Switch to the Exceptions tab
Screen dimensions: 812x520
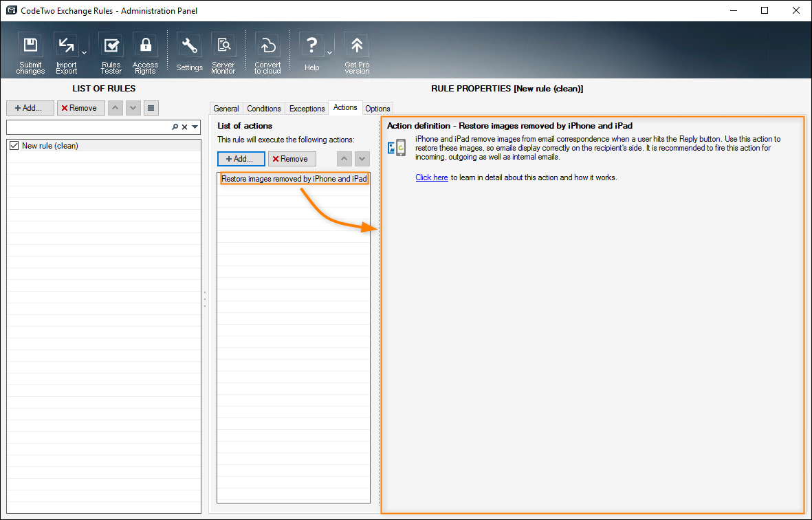307,108
